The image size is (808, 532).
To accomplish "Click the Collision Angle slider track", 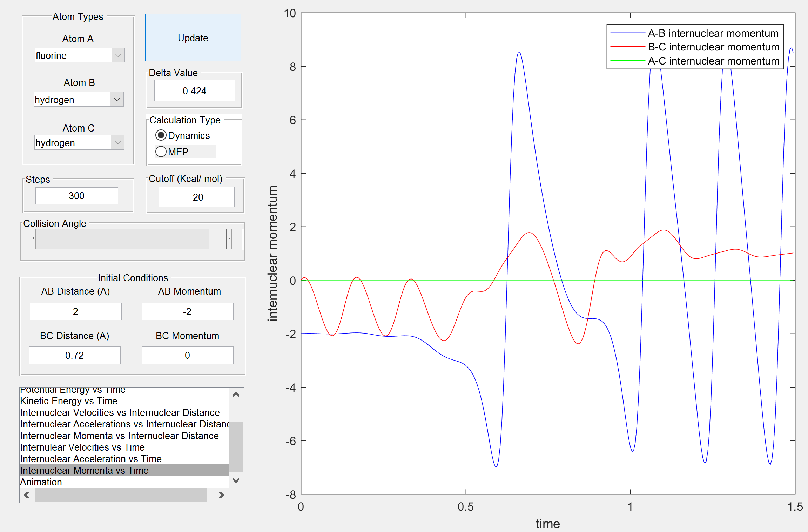I will pos(123,238).
